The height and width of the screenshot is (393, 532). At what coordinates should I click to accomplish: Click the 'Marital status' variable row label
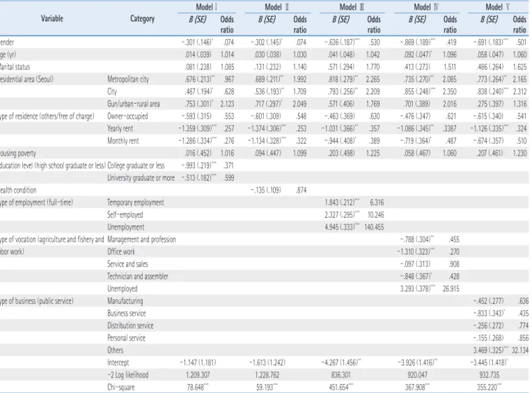(15, 67)
